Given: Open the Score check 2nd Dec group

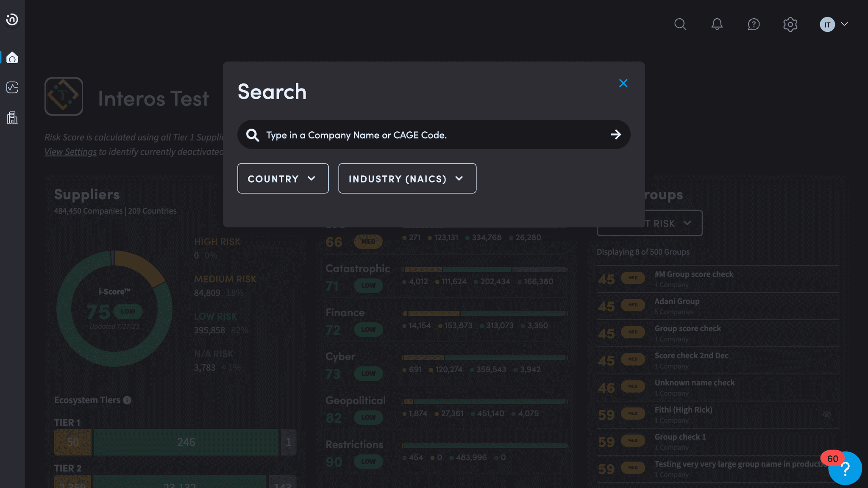Looking at the screenshot, I should point(718,360).
